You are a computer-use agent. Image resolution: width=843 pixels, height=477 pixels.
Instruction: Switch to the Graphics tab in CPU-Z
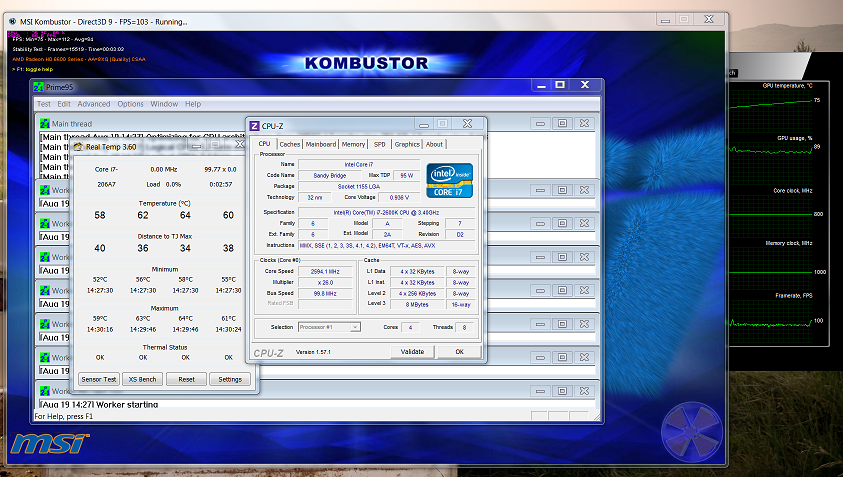[x=407, y=144]
